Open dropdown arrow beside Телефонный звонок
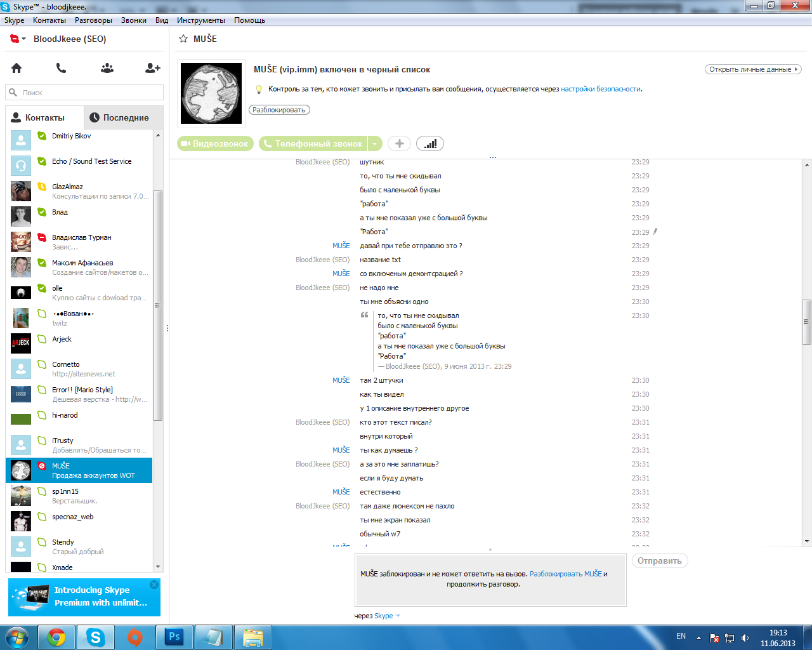This screenshot has width=812, height=650. pyautogui.click(x=375, y=143)
